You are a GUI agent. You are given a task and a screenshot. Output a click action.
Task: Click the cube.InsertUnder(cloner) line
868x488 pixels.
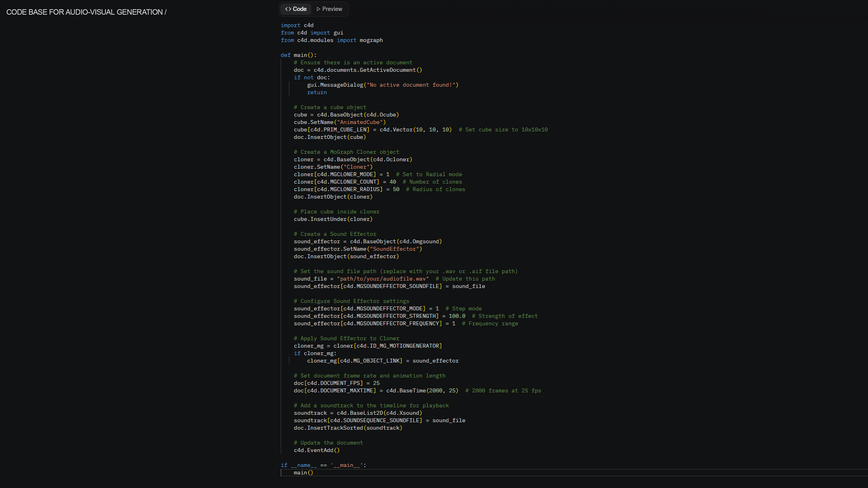pyautogui.click(x=333, y=219)
